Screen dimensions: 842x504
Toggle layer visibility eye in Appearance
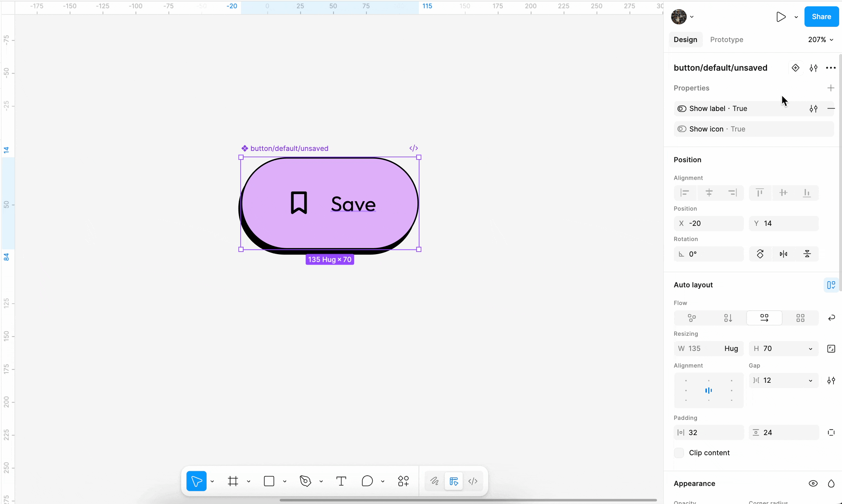[x=813, y=483]
